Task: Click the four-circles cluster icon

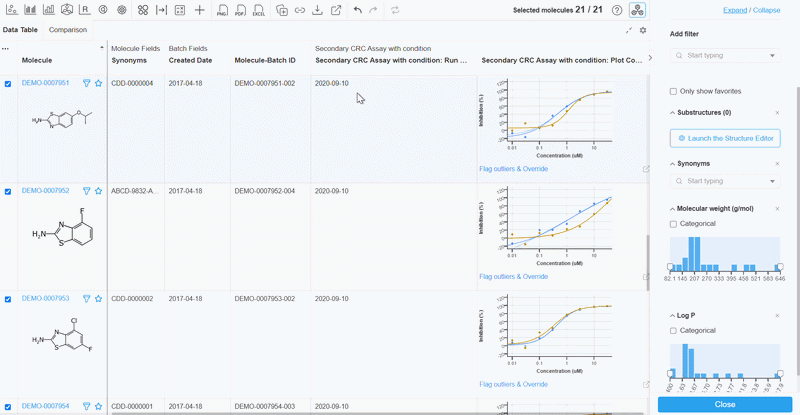Action: pos(143,10)
